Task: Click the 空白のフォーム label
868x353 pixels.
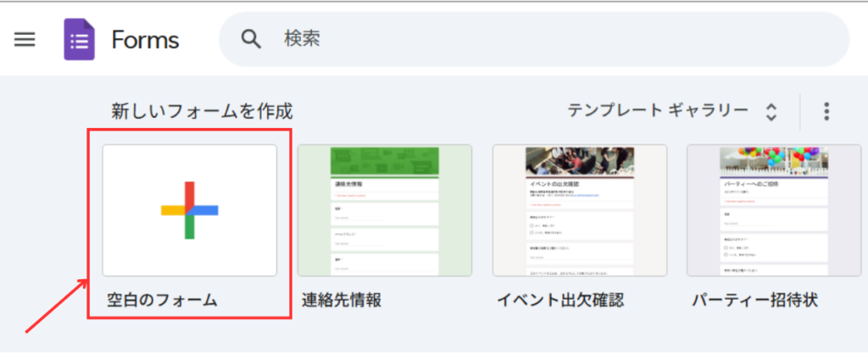Action: (x=162, y=300)
